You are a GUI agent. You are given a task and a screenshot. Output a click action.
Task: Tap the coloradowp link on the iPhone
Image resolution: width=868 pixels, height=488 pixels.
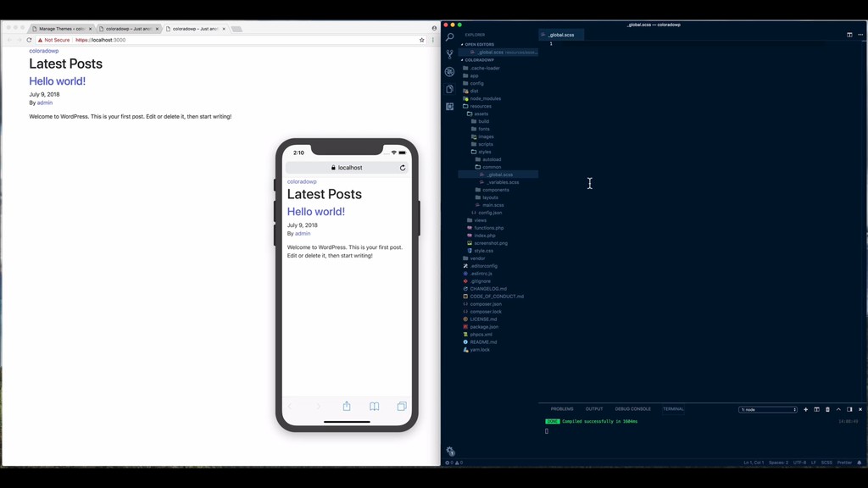pyautogui.click(x=302, y=181)
